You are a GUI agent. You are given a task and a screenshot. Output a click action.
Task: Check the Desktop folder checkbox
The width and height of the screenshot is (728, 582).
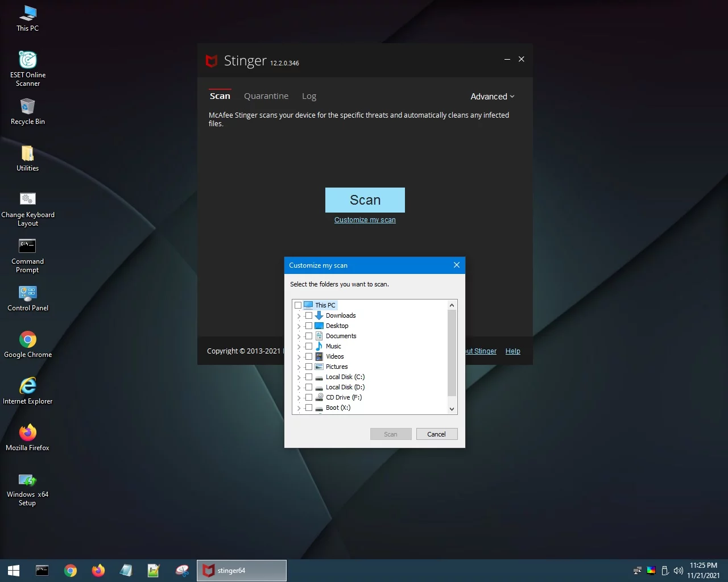coord(309,326)
